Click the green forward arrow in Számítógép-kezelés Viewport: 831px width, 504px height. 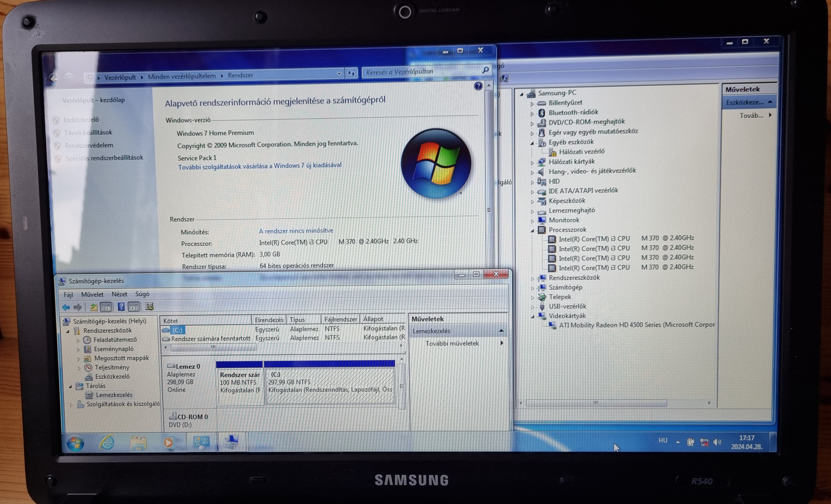[x=78, y=307]
